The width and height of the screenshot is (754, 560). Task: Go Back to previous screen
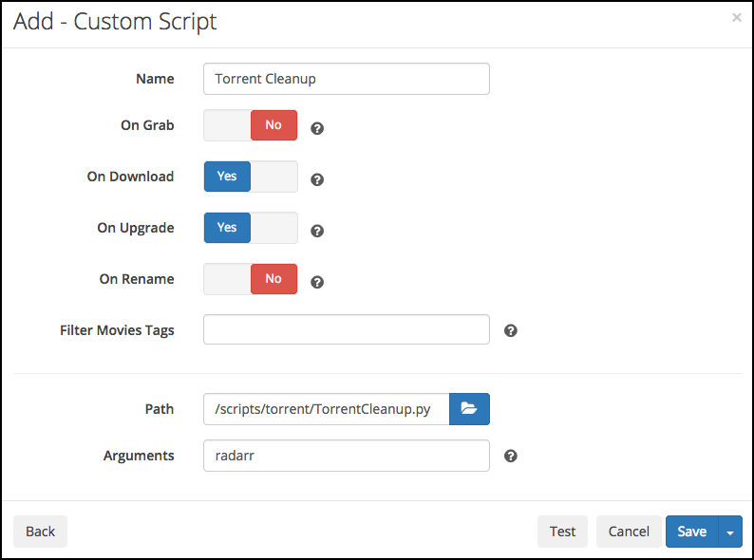[41, 532]
